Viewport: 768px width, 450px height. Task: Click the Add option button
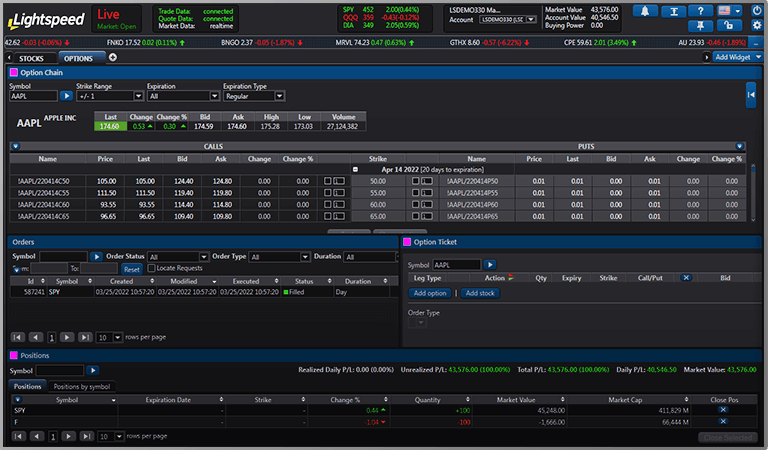click(x=430, y=293)
